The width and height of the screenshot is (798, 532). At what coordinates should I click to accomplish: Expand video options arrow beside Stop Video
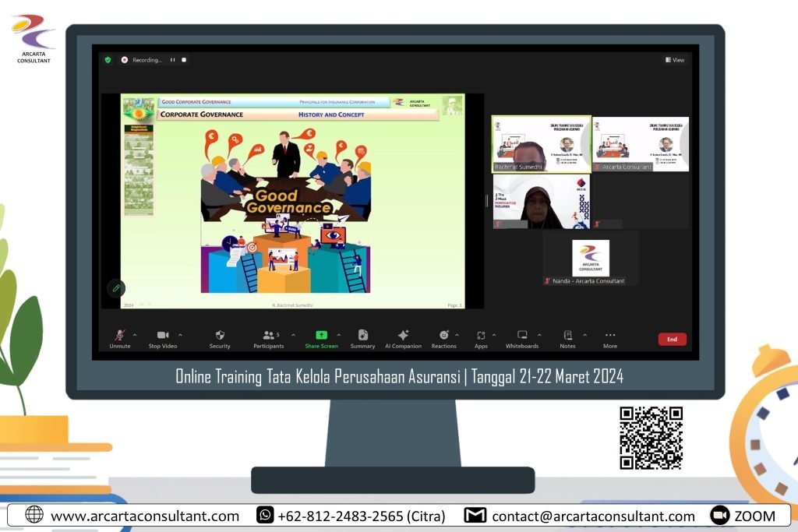[x=180, y=335]
